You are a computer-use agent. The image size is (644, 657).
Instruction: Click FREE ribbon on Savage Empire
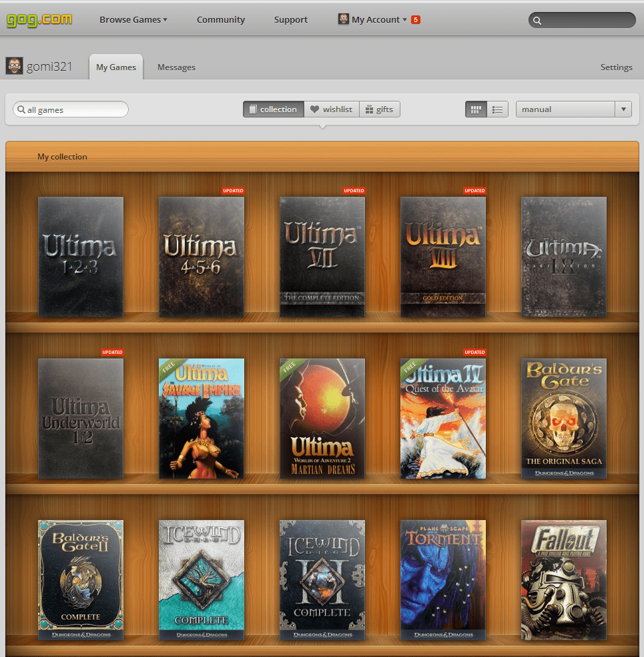tap(170, 367)
